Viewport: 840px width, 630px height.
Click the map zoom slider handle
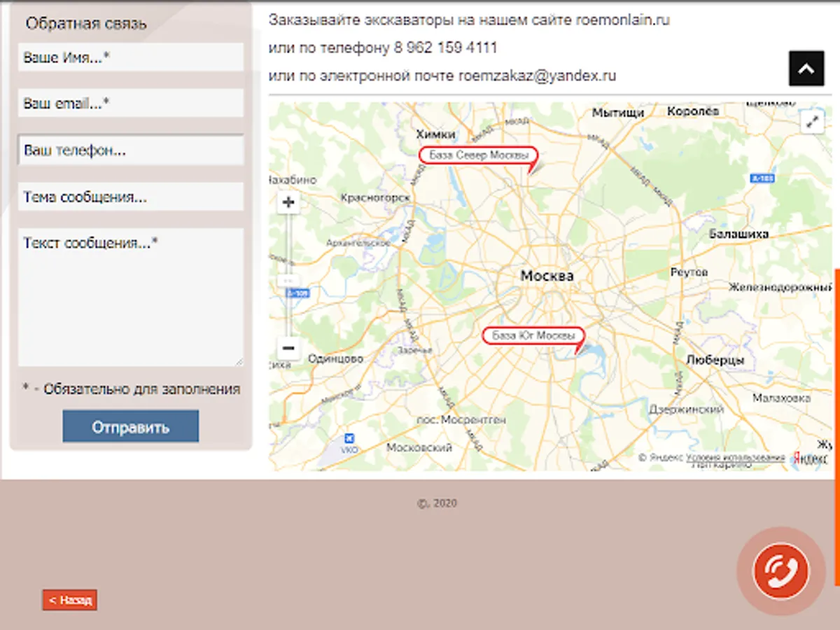coord(288,281)
